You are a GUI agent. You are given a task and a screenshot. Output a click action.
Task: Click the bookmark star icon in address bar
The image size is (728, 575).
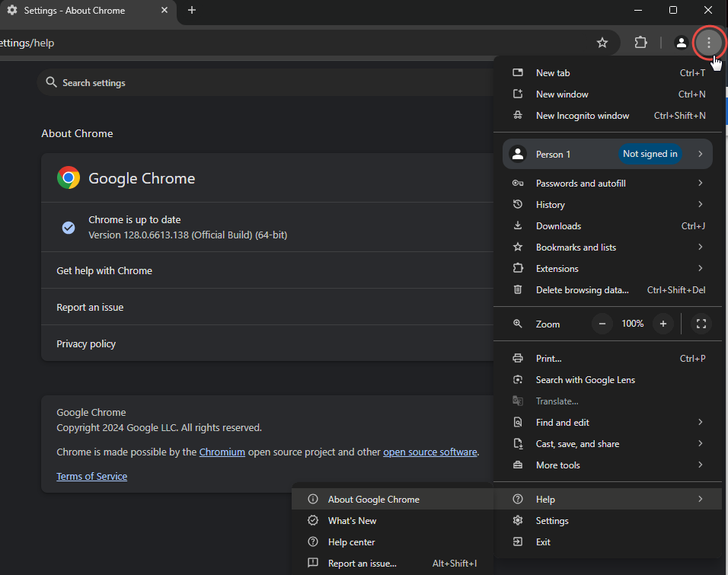click(x=602, y=43)
